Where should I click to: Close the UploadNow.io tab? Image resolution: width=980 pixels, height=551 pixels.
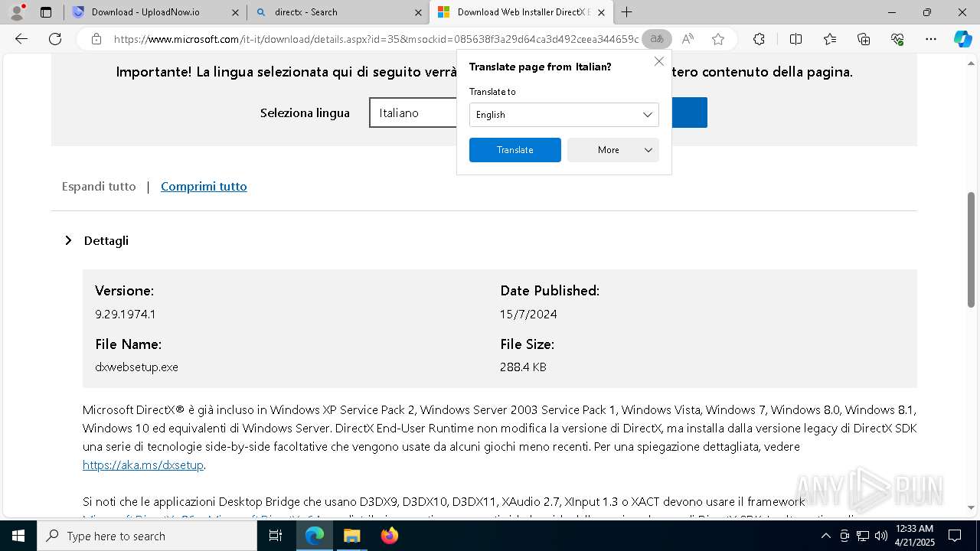point(235,12)
